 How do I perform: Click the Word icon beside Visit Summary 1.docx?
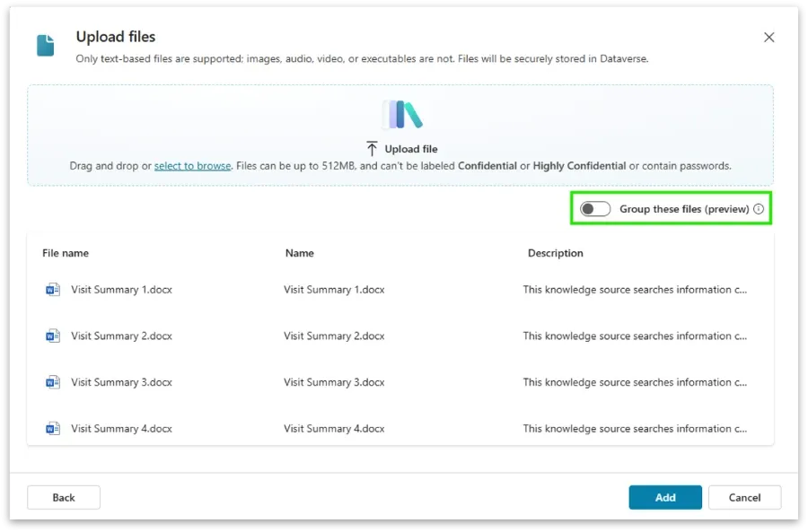tap(52, 289)
